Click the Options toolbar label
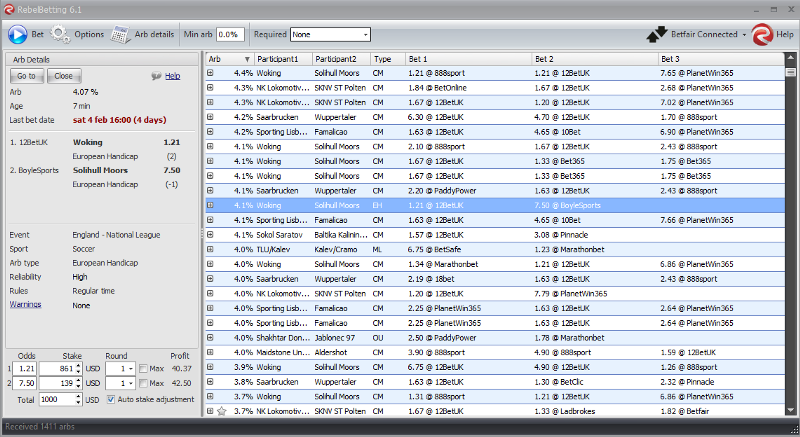 coord(89,34)
